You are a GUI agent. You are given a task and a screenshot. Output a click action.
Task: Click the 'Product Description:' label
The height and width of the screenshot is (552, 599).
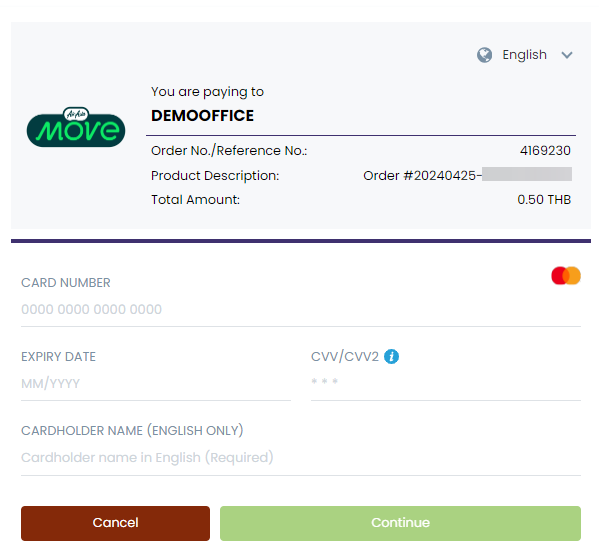coord(215,175)
